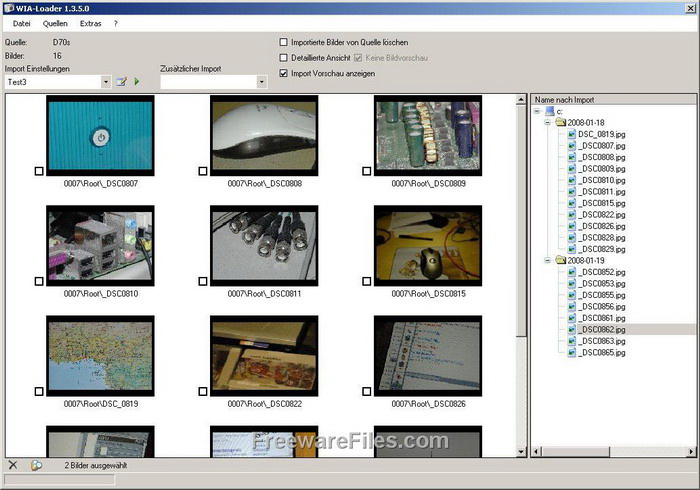Open the Zusätzlicher Import dropdown

pos(261,82)
